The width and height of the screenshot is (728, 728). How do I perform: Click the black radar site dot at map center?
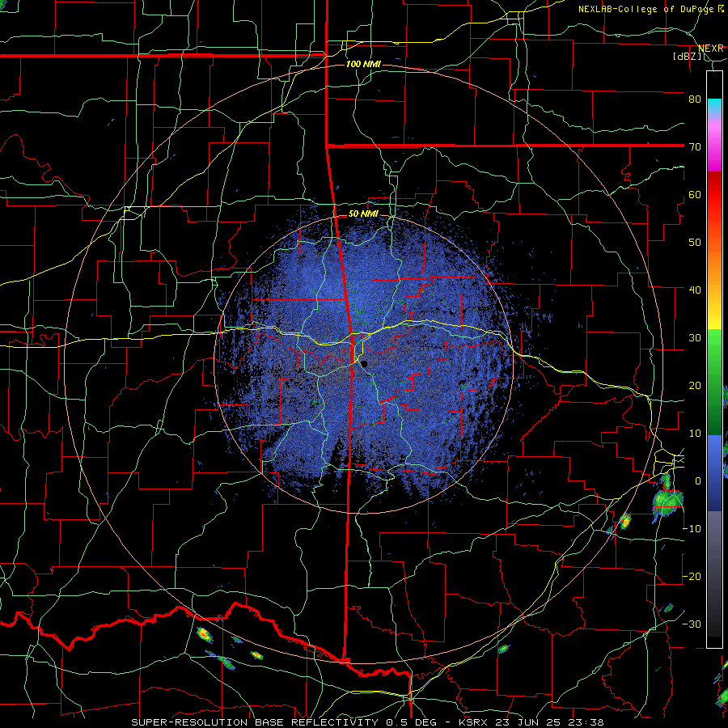pyautogui.click(x=365, y=364)
